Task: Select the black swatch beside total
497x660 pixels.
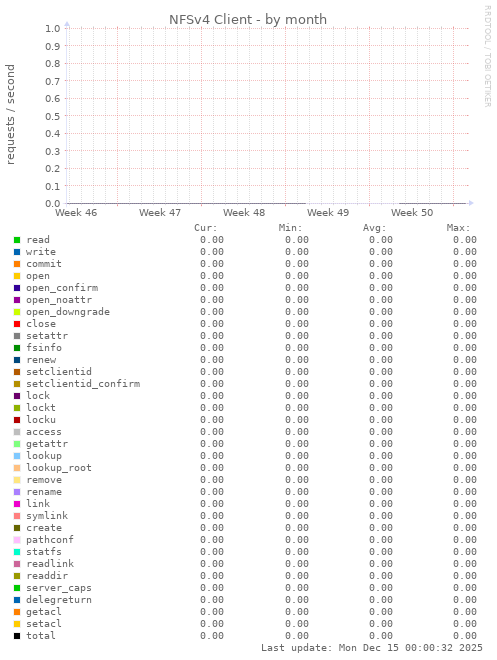Action: pyautogui.click(x=17, y=636)
